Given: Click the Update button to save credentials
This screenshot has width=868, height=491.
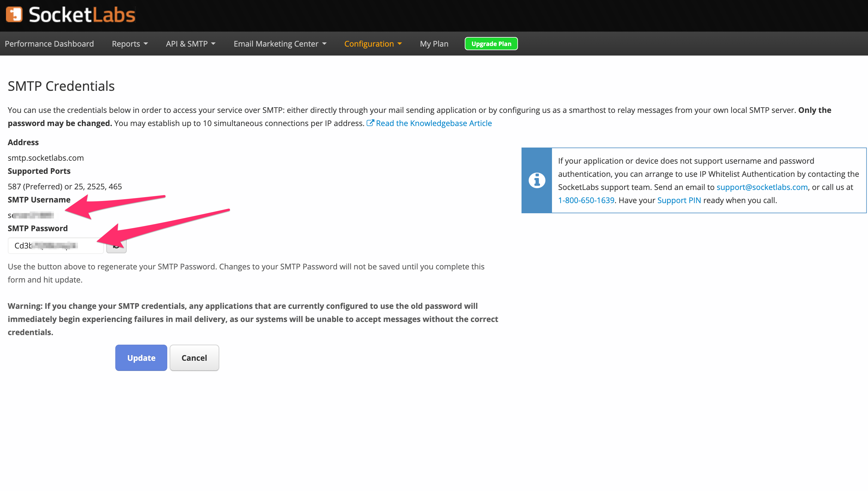Looking at the screenshot, I should pyautogui.click(x=141, y=357).
